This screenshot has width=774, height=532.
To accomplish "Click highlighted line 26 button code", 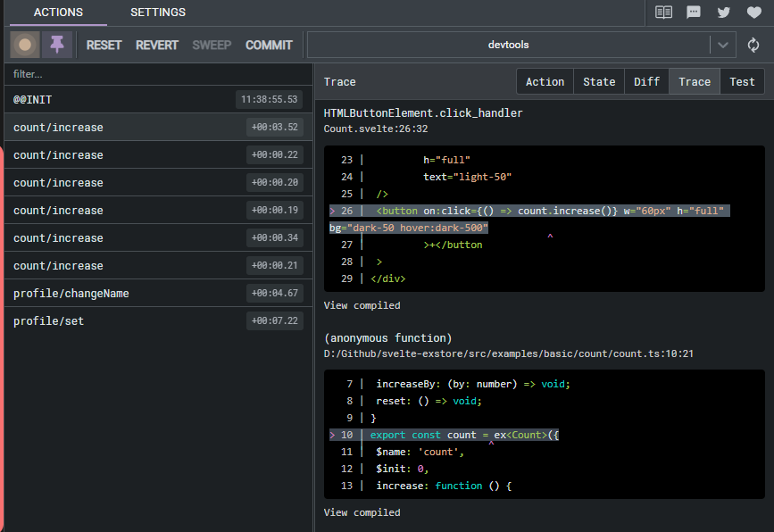I will pos(529,219).
